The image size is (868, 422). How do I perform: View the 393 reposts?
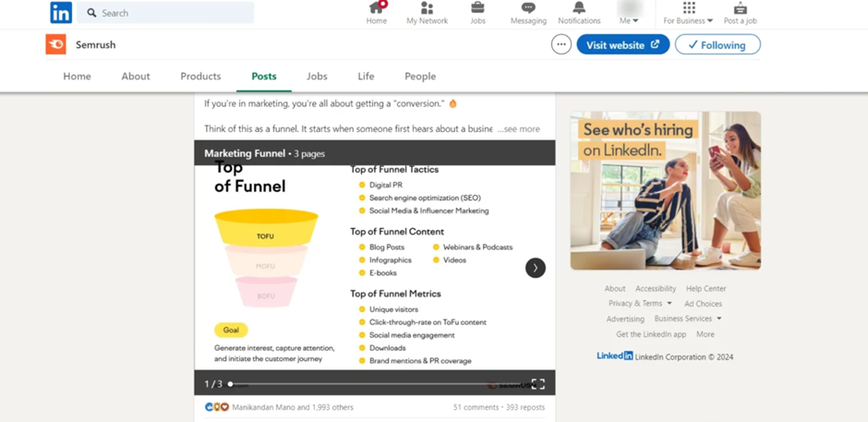tap(525, 407)
